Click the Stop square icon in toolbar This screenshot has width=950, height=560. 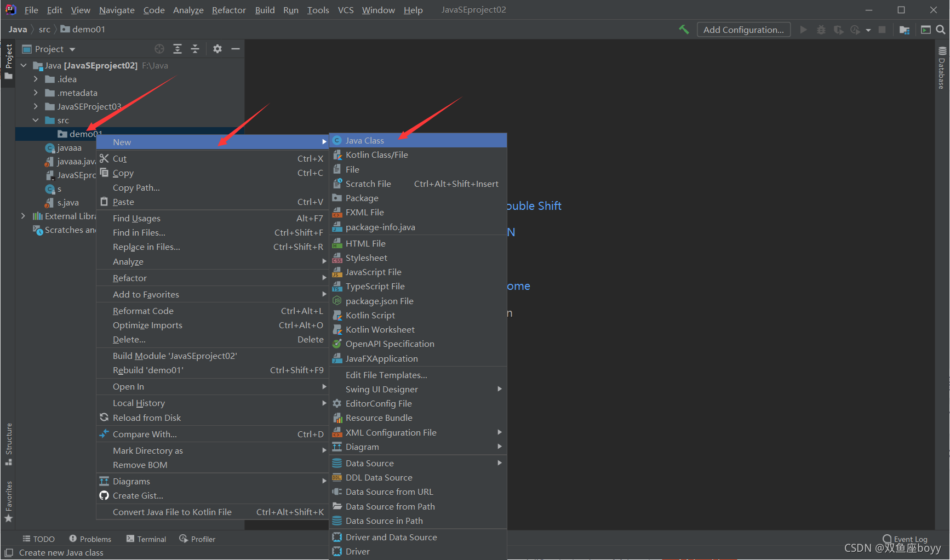click(x=882, y=30)
